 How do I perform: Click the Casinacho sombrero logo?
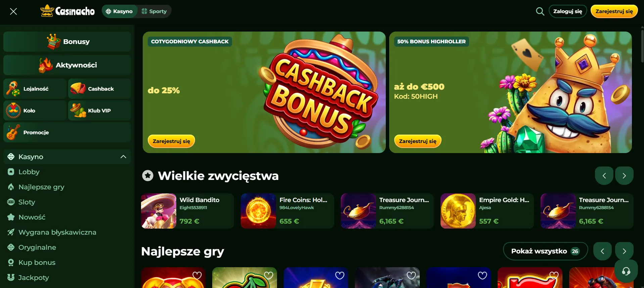[x=67, y=11]
